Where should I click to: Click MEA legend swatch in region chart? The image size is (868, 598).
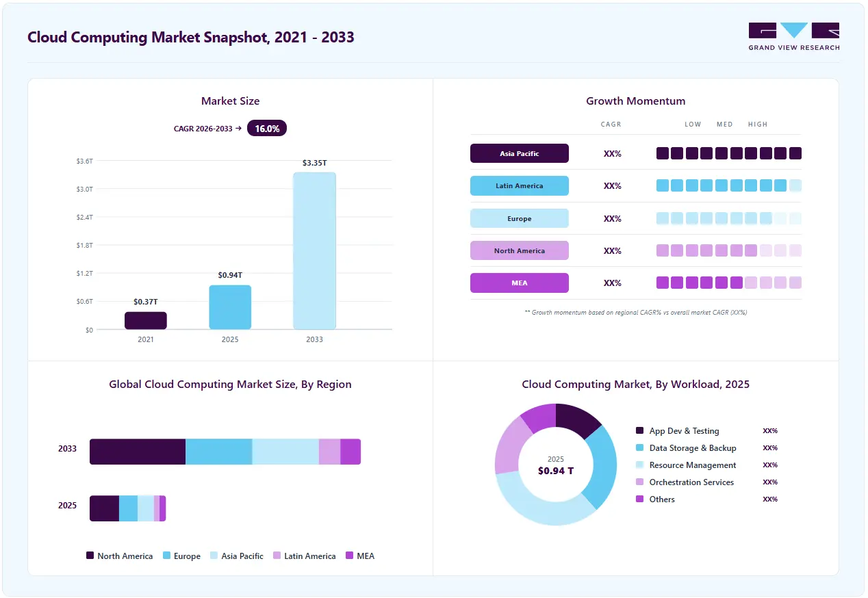(x=350, y=556)
